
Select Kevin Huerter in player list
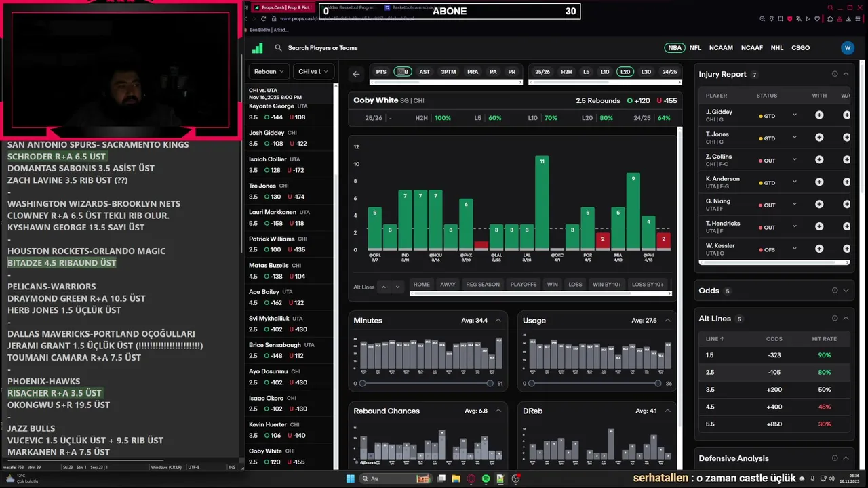(290, 430)
